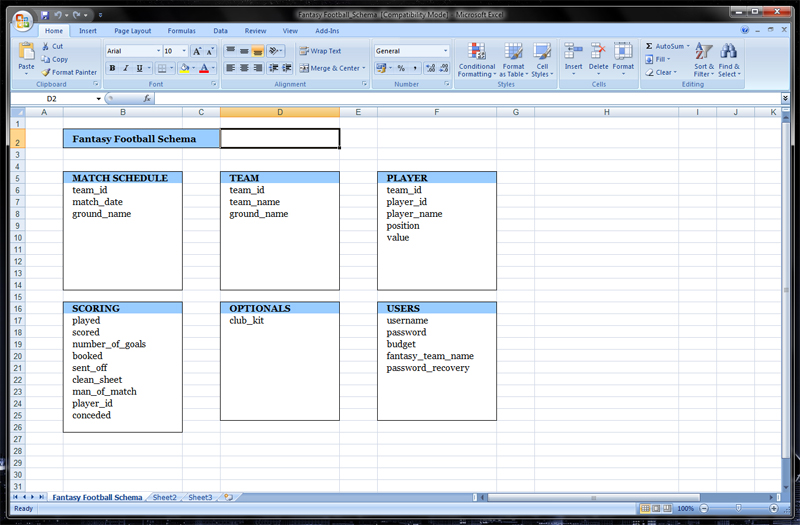Image resolution: width=800 pixels, height=525 pixels.
Task: Open the Formulas ribbon tab
Action: tap(182, 31)
